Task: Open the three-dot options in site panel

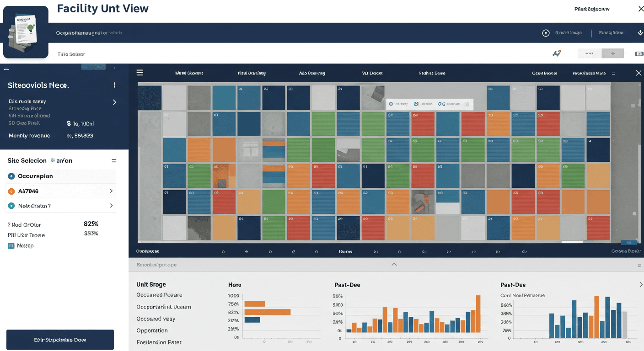Action: (x=114, y=85)
